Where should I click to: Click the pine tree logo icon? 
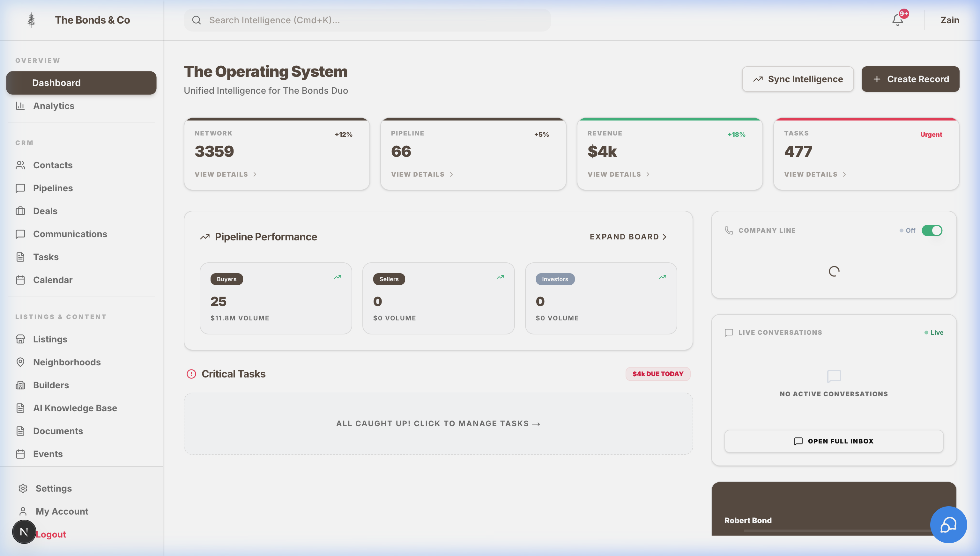coord(31,20)
